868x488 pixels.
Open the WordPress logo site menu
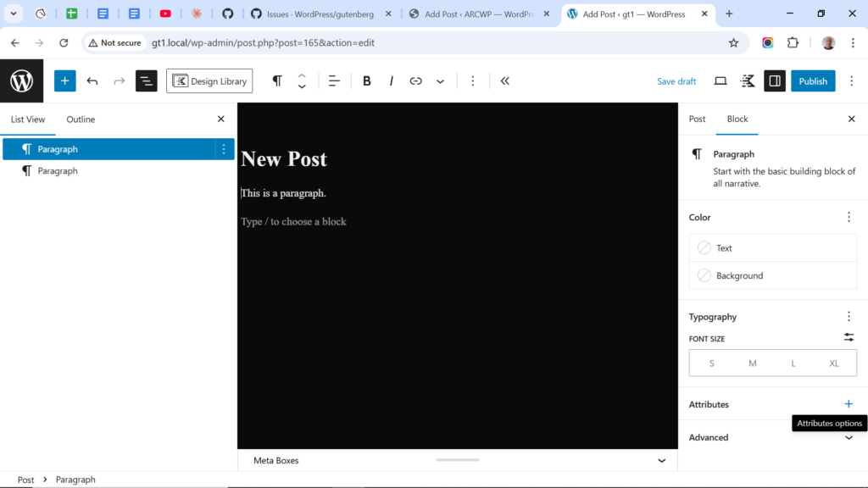[x=21, y=81]
